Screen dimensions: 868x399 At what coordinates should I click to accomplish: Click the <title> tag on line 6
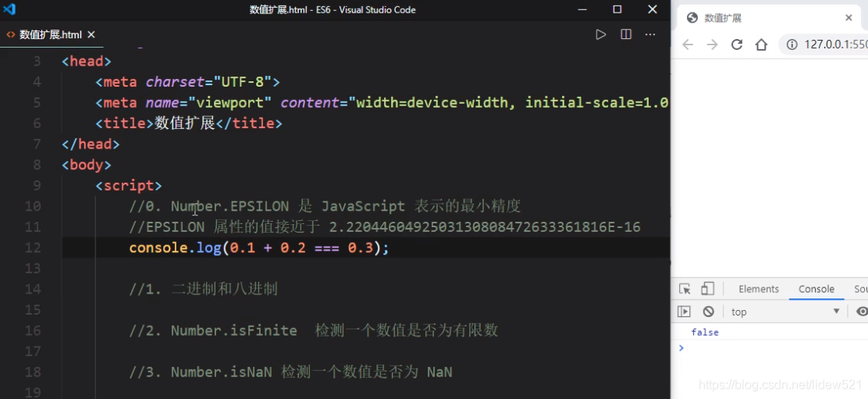click(x=125, y=123)
